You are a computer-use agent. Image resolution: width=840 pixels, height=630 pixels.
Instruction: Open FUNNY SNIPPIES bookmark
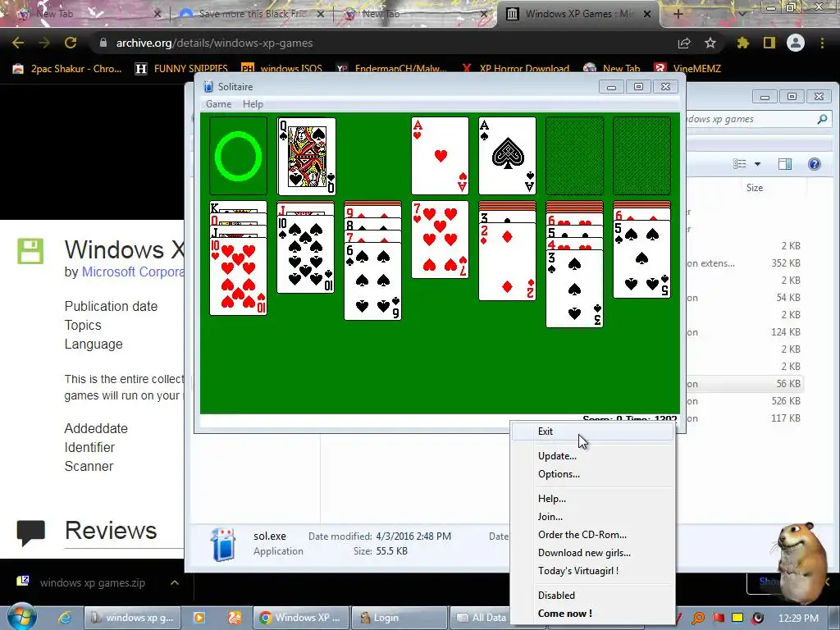pos(182,69)
